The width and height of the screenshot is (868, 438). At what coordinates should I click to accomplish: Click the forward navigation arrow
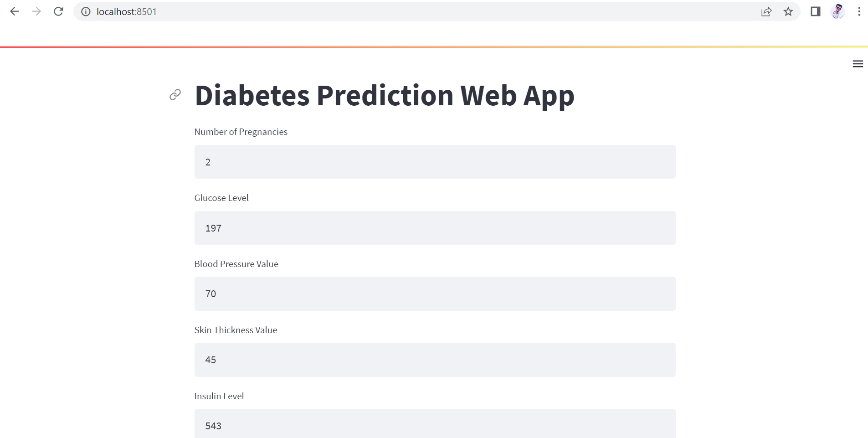pyautogui.click(x=36, y=11)
